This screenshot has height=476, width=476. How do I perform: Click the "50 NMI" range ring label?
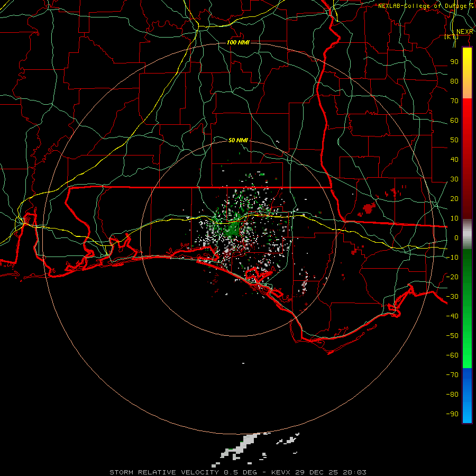point(238,140)
